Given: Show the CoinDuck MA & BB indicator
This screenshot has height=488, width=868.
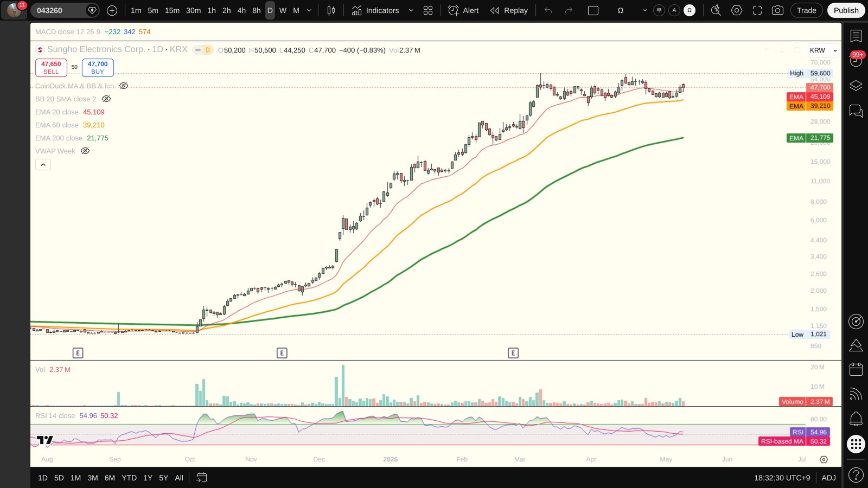Looking at the screenshot, I should click(x=124, y=86).
